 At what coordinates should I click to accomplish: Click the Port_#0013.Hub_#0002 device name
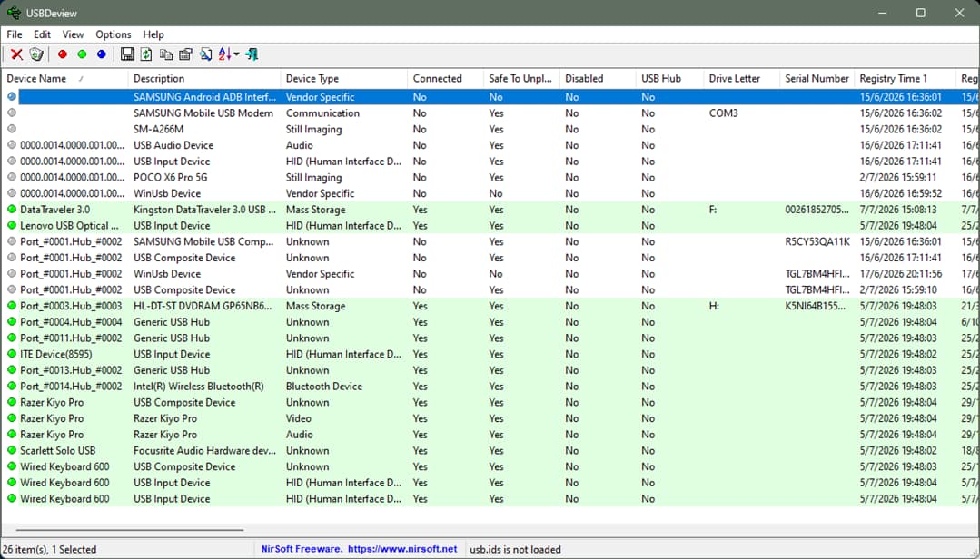[71, 370]
